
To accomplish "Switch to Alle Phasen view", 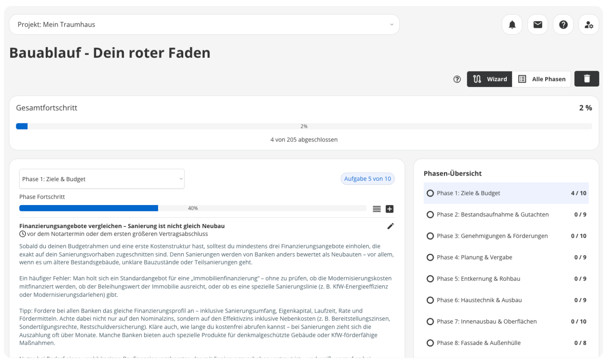I will [x=541, y=79].
